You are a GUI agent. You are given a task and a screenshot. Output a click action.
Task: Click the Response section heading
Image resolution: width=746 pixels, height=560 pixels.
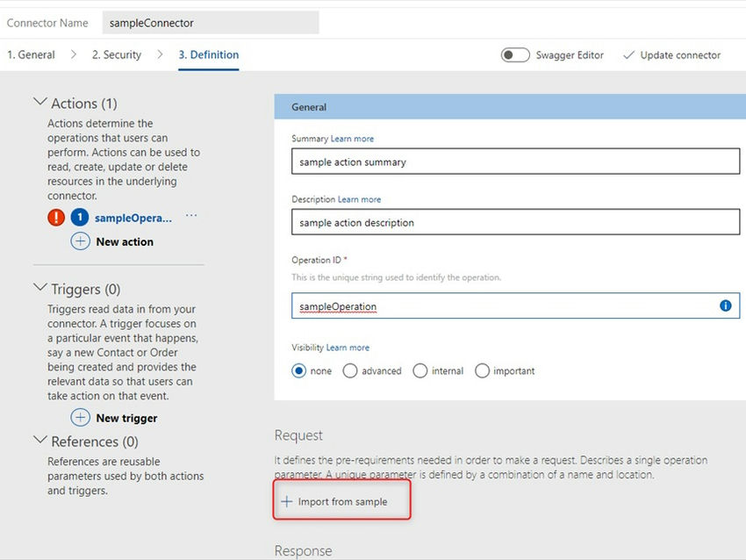pyautogui.click(x=303, y=550)
